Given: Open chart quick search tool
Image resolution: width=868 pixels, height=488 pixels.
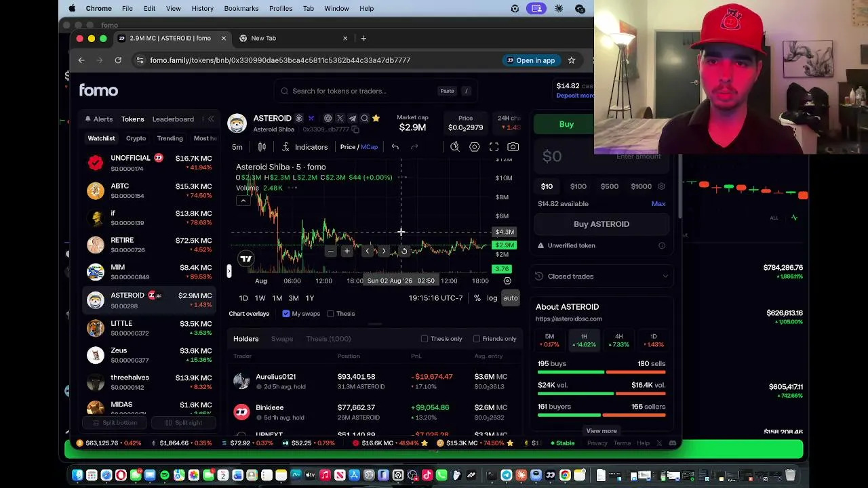Looking at the screenshot, I should (x=455, y=147).
